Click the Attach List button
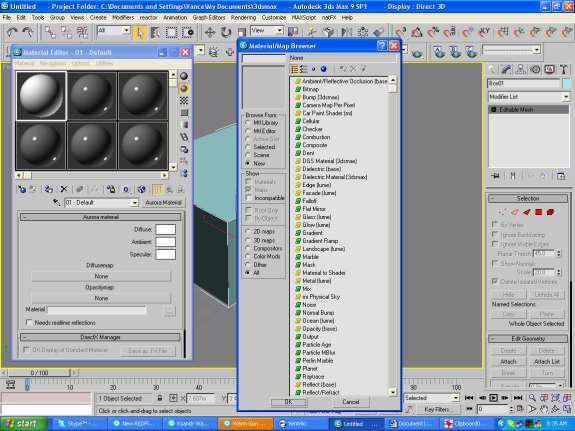 click(x=547, y=362)
